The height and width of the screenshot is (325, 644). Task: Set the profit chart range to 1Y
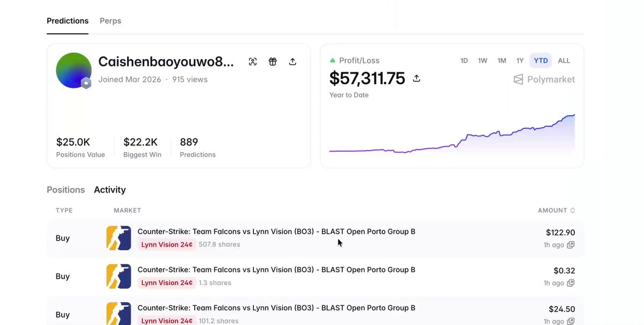(x=520, y=61)
